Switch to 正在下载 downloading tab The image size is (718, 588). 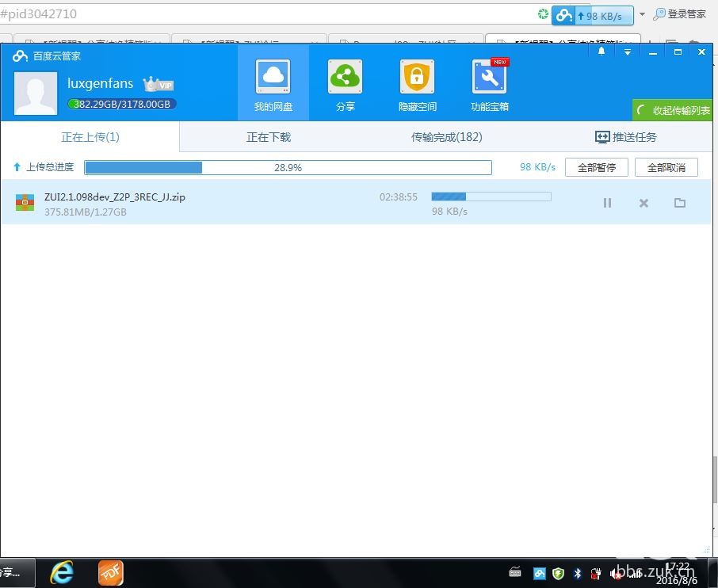(x=269, y=137)
